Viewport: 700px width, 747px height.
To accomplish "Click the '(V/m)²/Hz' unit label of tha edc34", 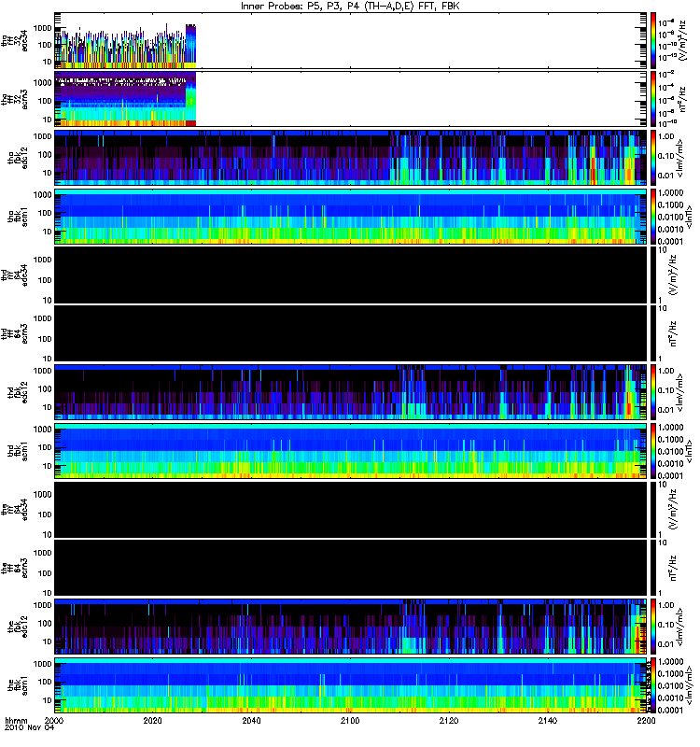I will click(x=682, y=40).
